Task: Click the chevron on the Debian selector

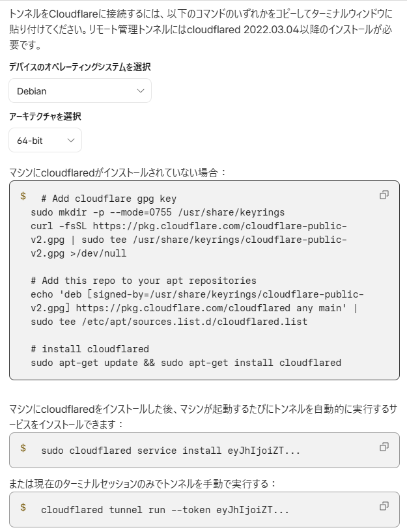Action: (141, 91)
